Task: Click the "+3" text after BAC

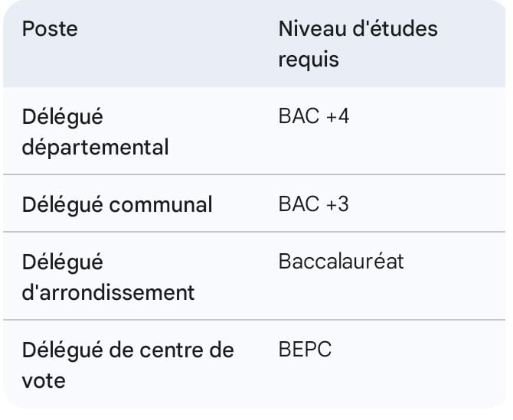Action: (x=337, y=204)
